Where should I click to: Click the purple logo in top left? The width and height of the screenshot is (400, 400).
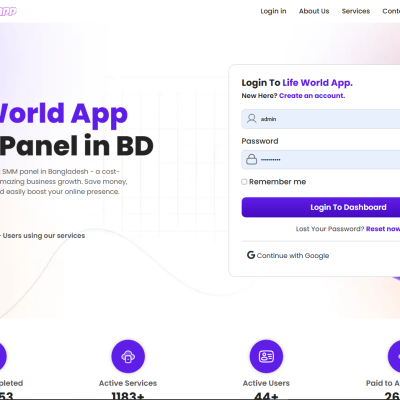8,11
